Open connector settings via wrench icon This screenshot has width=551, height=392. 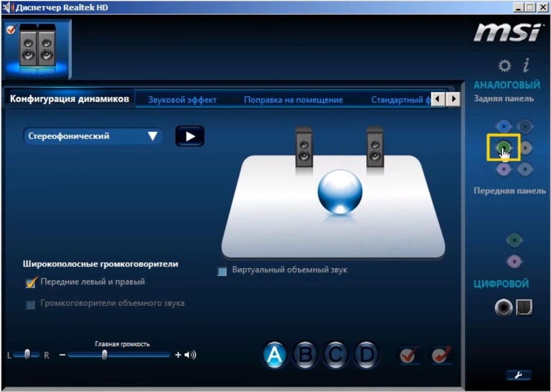(x=519, y=375)
